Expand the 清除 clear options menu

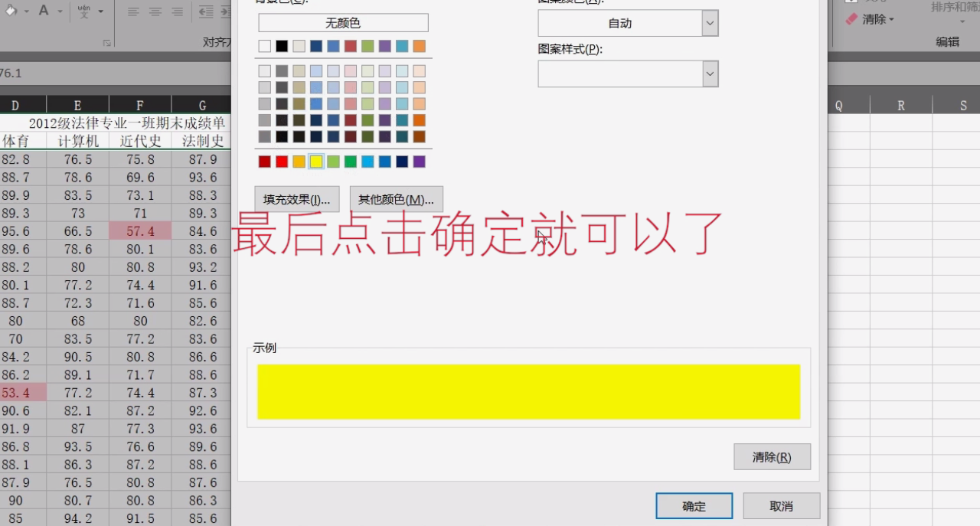pyautogui.click(x=893, y=19)
